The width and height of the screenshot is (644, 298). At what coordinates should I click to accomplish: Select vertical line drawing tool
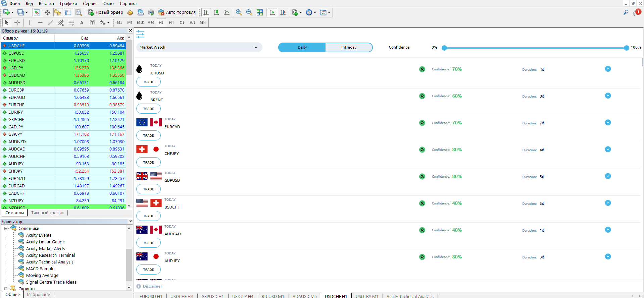click(30, 22)
